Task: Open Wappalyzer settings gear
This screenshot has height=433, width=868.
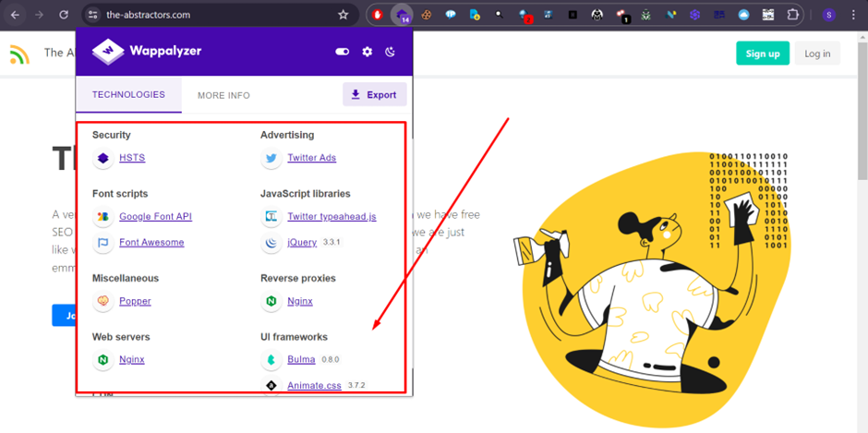Action: tap(367, 52)
